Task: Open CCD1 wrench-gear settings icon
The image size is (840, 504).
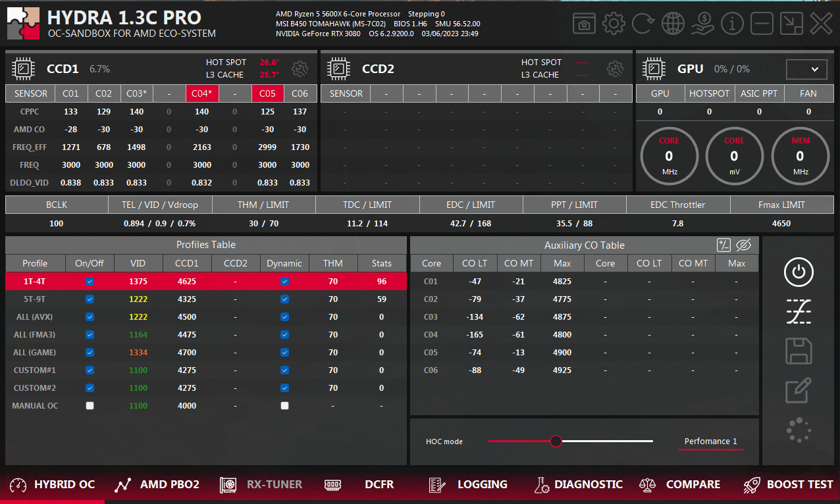Action: tap(300, 68)
